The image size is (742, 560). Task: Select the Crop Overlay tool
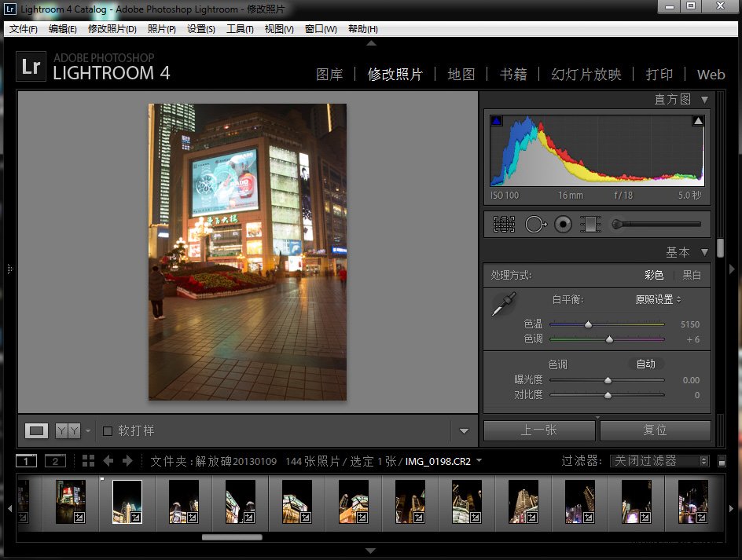(x=504, y=224)
